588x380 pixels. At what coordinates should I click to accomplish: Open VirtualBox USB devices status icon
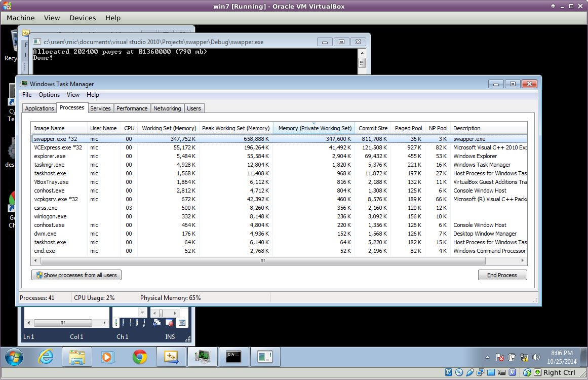coord(470,372)
